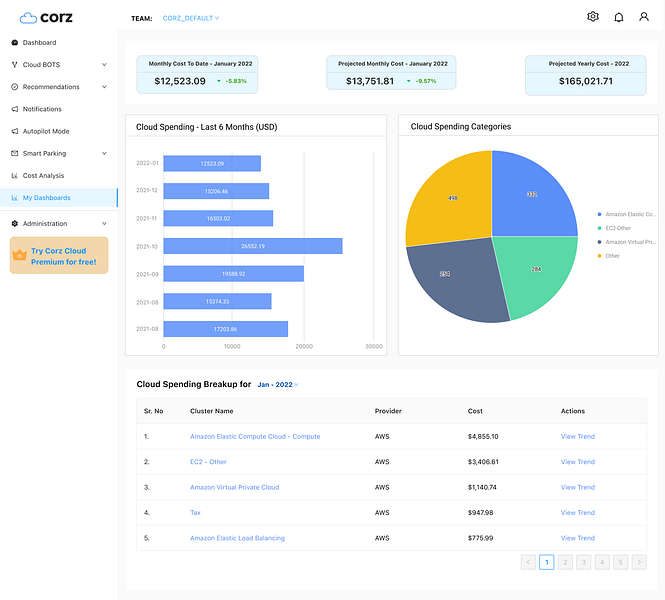This screenshot has height=600, width=665.
Task: Click the $4,855.10 cost cell
Action: (483, 436)
